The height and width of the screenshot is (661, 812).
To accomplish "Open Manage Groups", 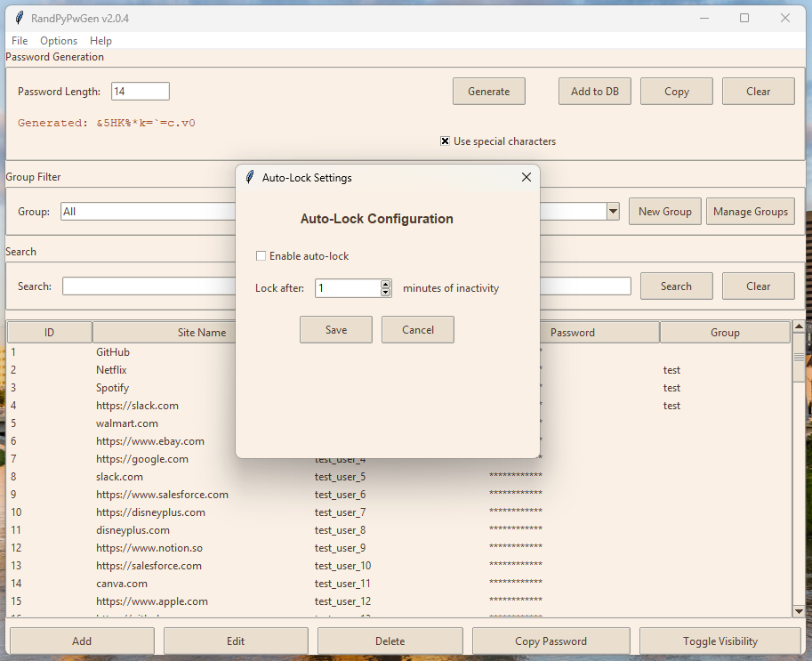I will coord(751,212).
